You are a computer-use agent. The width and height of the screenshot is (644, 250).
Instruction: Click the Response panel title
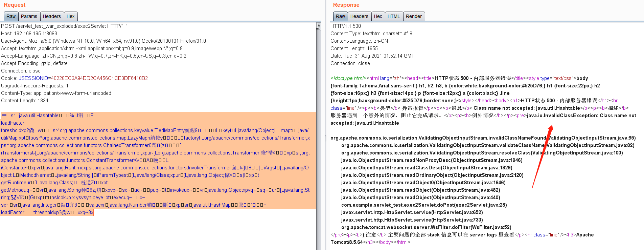(x=346, y=5)
